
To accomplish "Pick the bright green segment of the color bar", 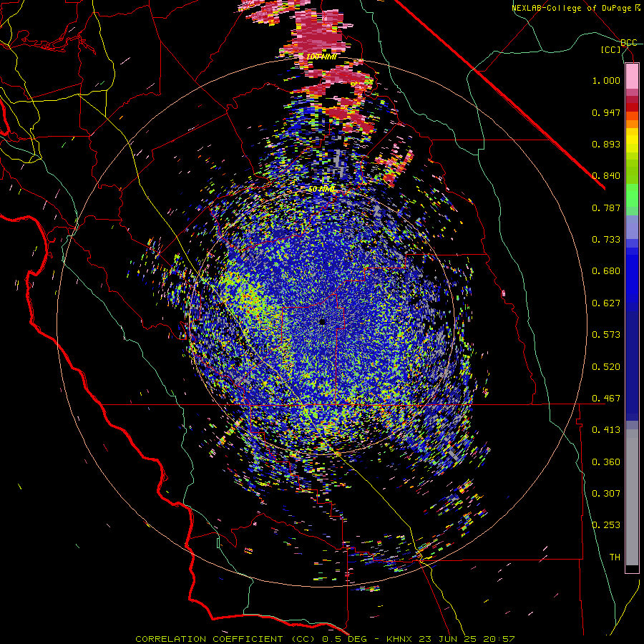I will point(632,195).
